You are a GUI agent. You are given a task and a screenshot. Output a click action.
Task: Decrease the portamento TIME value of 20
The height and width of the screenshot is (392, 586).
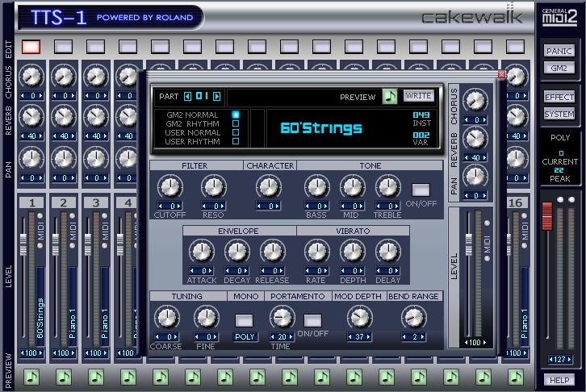274,336
